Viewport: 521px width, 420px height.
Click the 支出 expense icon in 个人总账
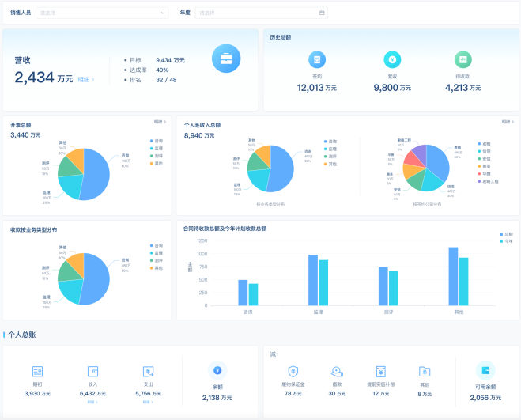[x=147, y=372]
